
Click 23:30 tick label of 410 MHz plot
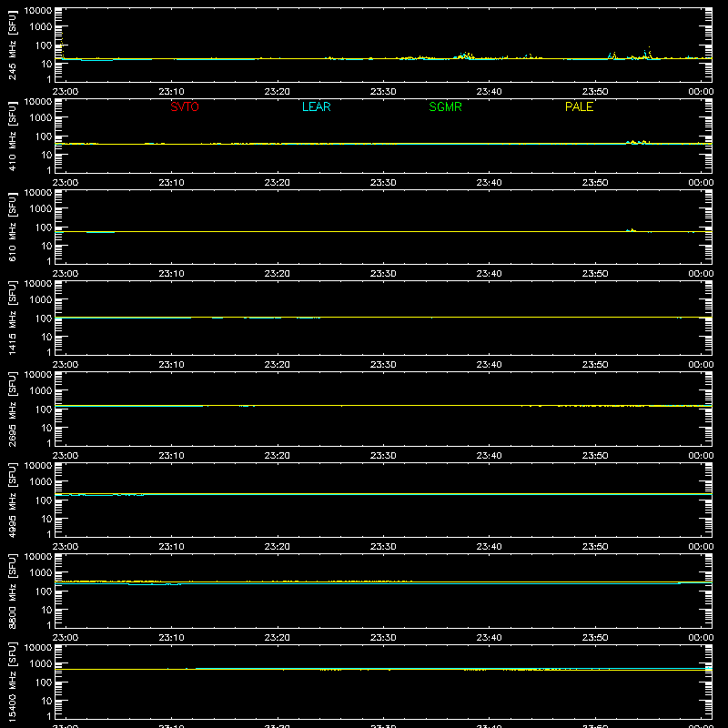[x=383, y=183]
